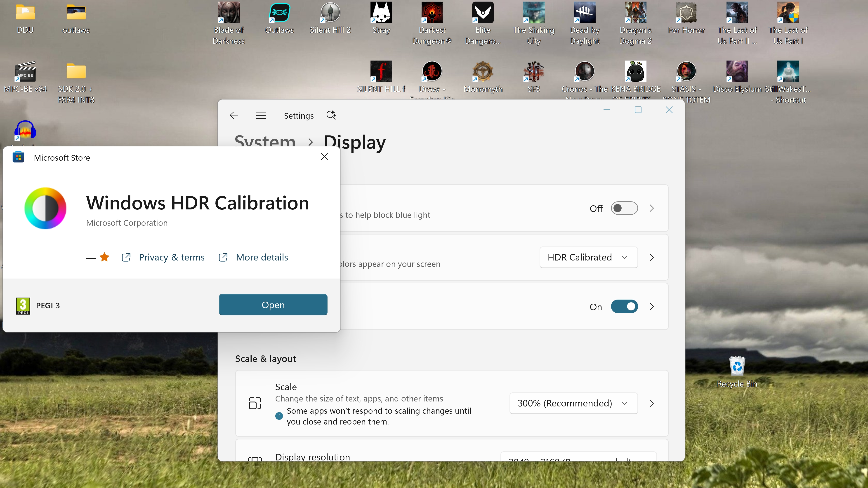Expand HDR settings chevron
The image size is (868, 488).
[x=652, y=307]
